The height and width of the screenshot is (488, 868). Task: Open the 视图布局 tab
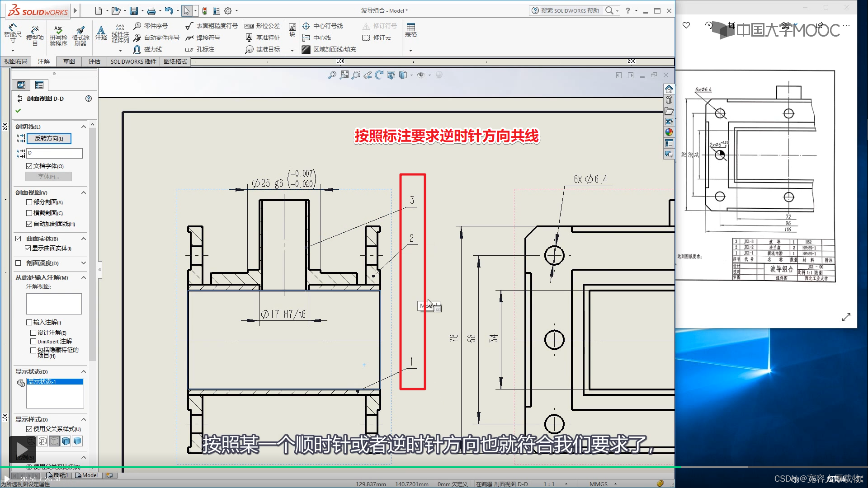pyautogui.click(x=16, y=61)
